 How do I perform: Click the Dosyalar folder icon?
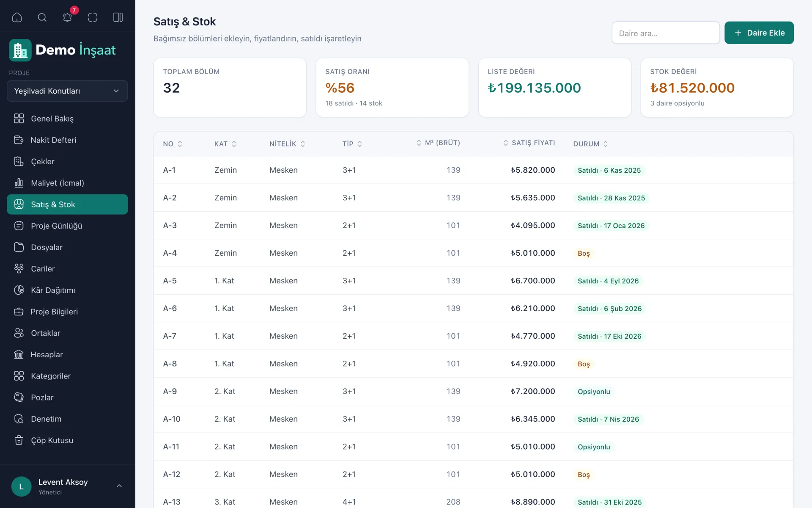19,247
